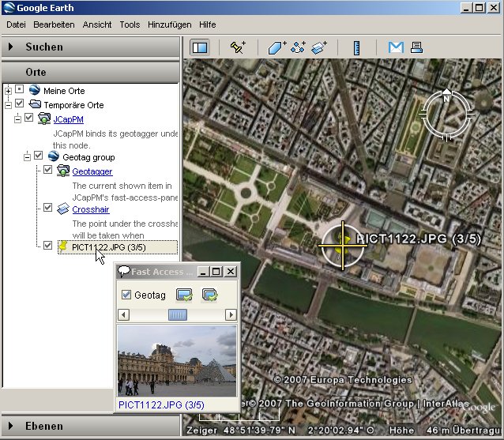
Task: Click the PICT1122.JPG (3/5) map label
Action: [x=418, y=239]
